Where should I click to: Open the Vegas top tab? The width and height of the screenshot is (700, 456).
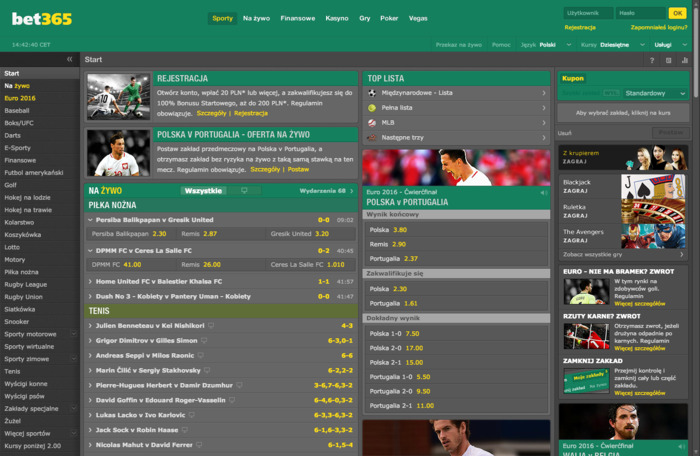click(418, 18)
